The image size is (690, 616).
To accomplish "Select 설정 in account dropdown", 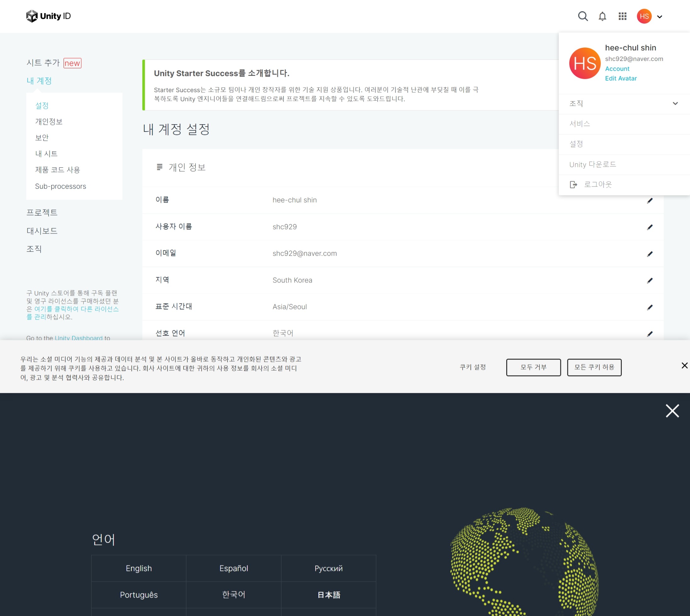I will [x=624, y=144].
